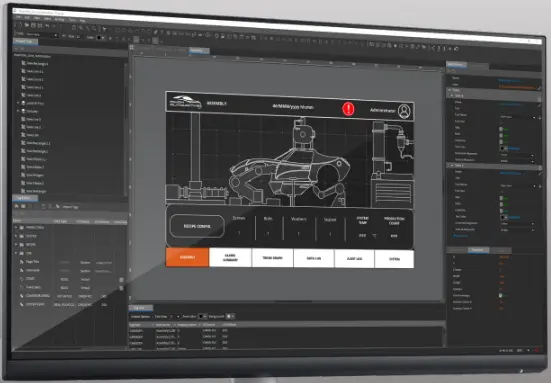Switch to the Assembly editor tab
Image resolution: width=551 pixels, height=383 pixels.
point(199,51)
